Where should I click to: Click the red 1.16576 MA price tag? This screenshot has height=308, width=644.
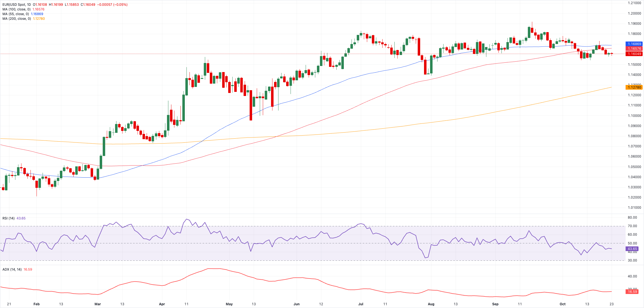tap(634, 49)
